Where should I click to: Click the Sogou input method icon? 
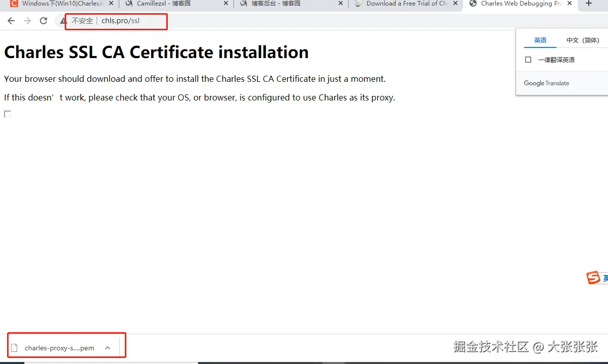[593, 278]
